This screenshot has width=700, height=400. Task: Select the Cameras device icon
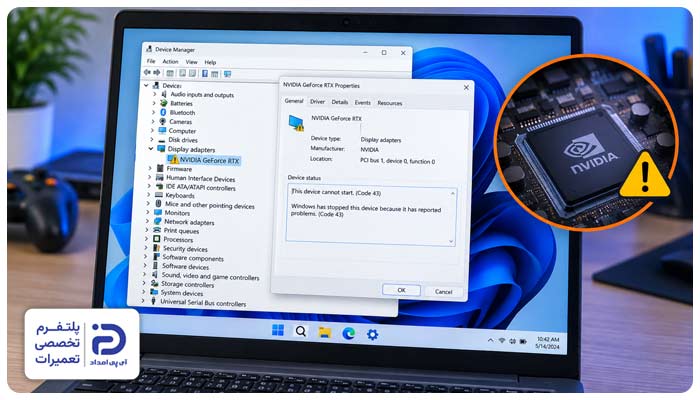163,121
